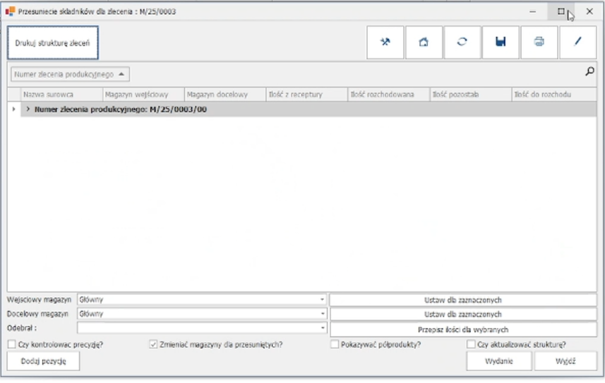Uncheck Zmieniać magazyny dla przesuniętych checkbox

coord(153,344)
